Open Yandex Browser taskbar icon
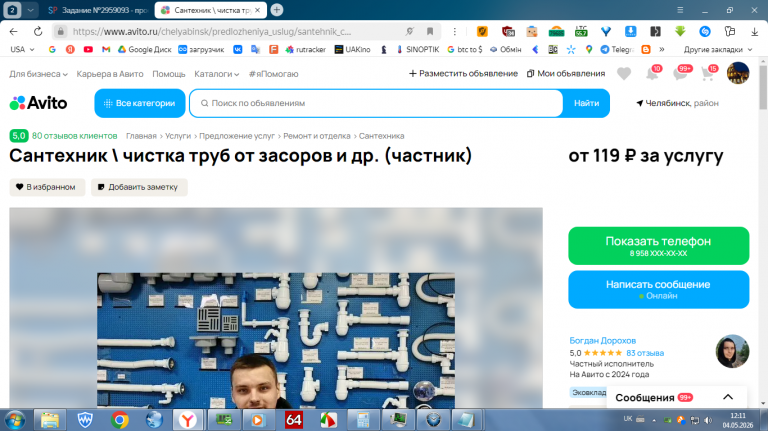The width and height of the screenshot is (768, 431). pyautogui.click(x=188, y=420)
